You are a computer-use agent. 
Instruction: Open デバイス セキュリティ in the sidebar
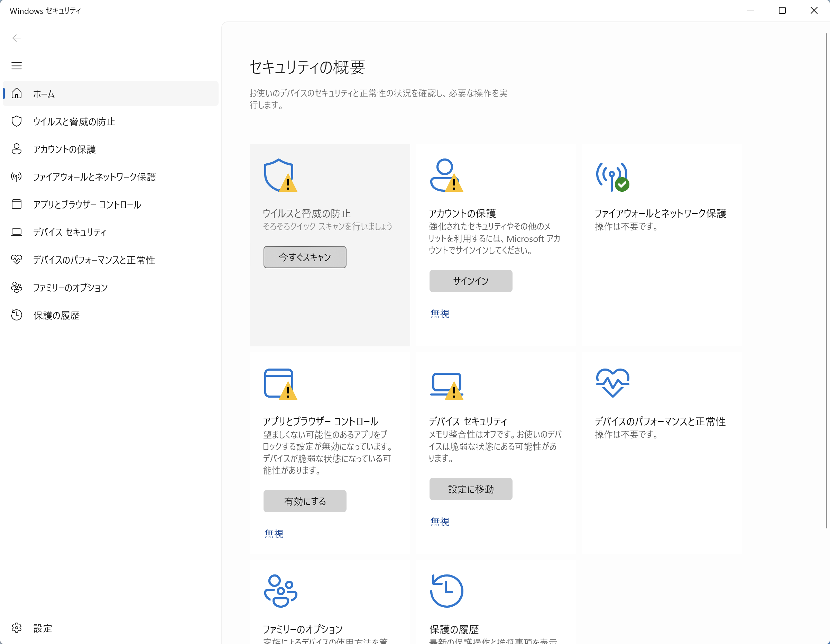pos(69,232)
